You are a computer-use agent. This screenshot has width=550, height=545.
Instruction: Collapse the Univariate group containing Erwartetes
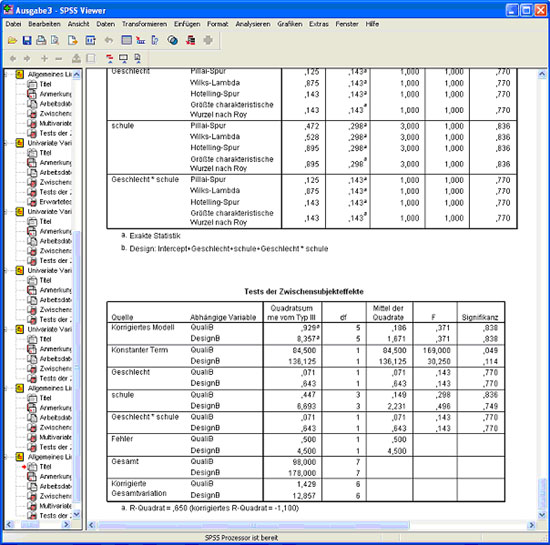point(6,143)
